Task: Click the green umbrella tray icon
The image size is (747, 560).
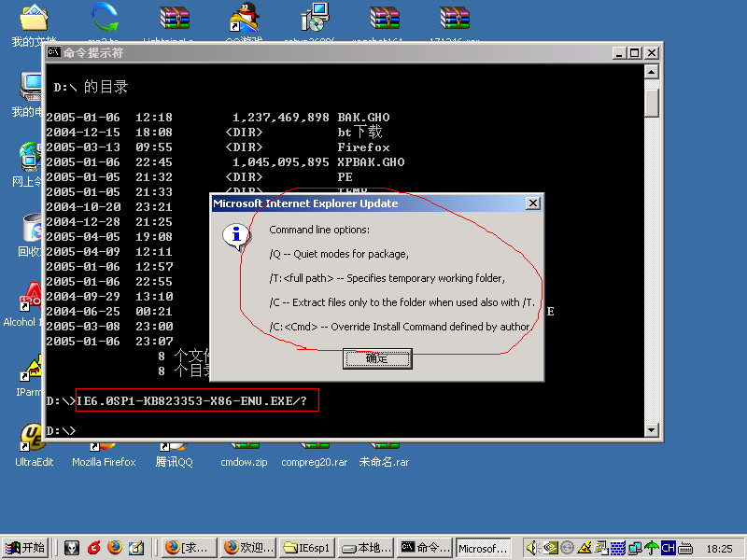Action: (651, 549)
